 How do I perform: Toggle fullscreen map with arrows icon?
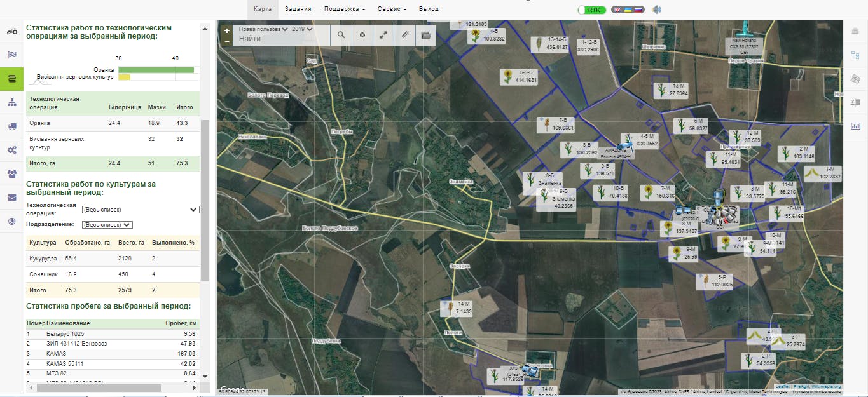[383, 35]
